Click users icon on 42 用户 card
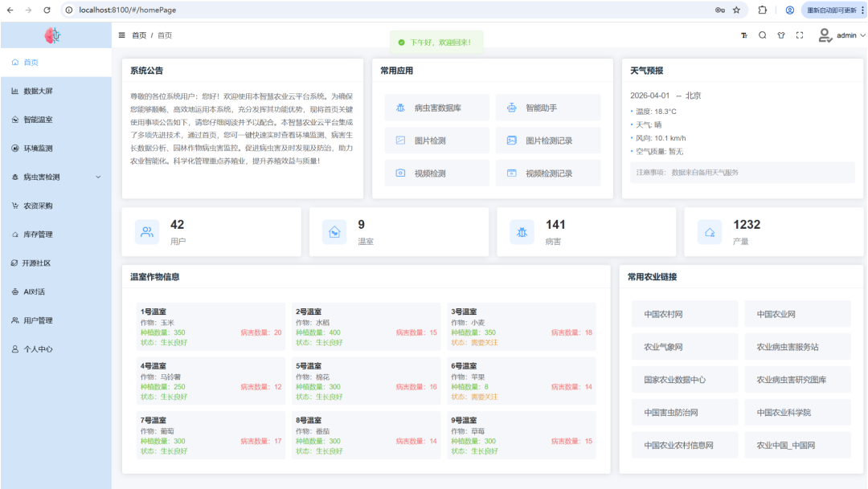The height and width of the screenshot is (489, 868). tap(147, 232)
